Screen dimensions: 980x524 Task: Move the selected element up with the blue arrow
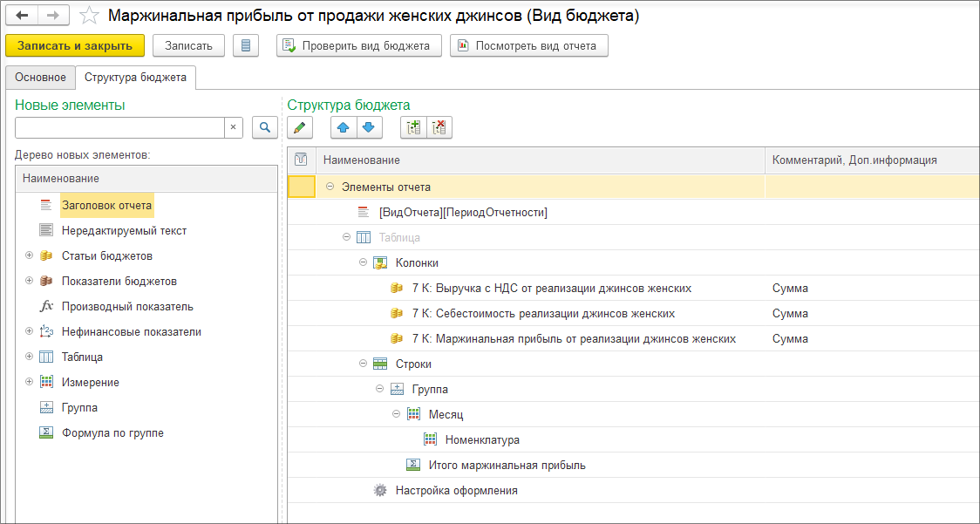click(344, 127)
